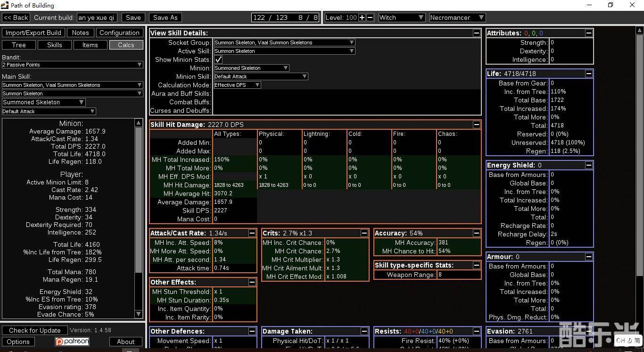Collapse the View Skill Details section
The width and height of the screenshot is (644, 352).
click(x=476, y=33)
